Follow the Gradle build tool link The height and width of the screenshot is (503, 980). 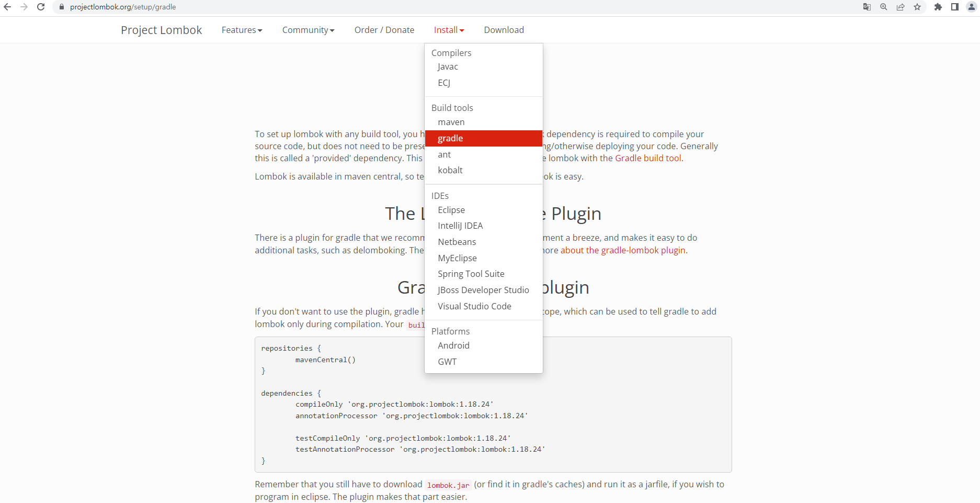click(648, 158)
